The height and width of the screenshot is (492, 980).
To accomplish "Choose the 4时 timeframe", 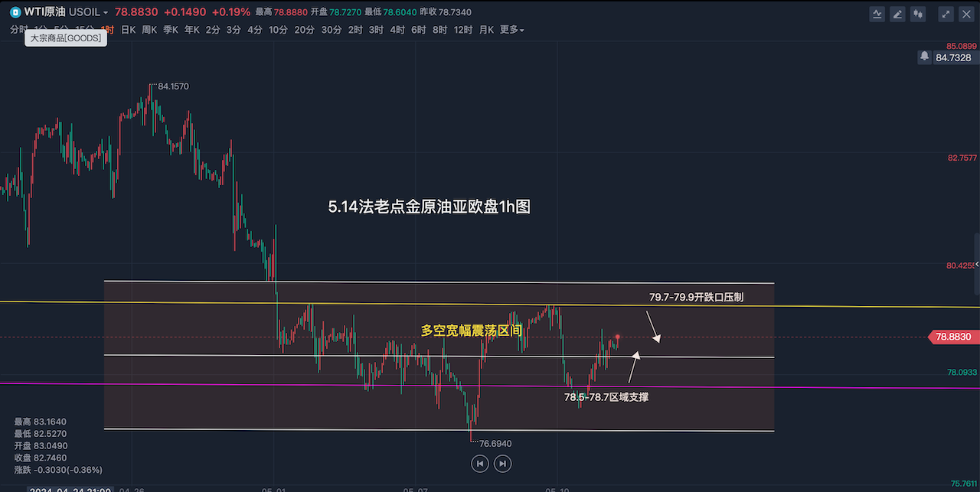I will click(397, 30).
